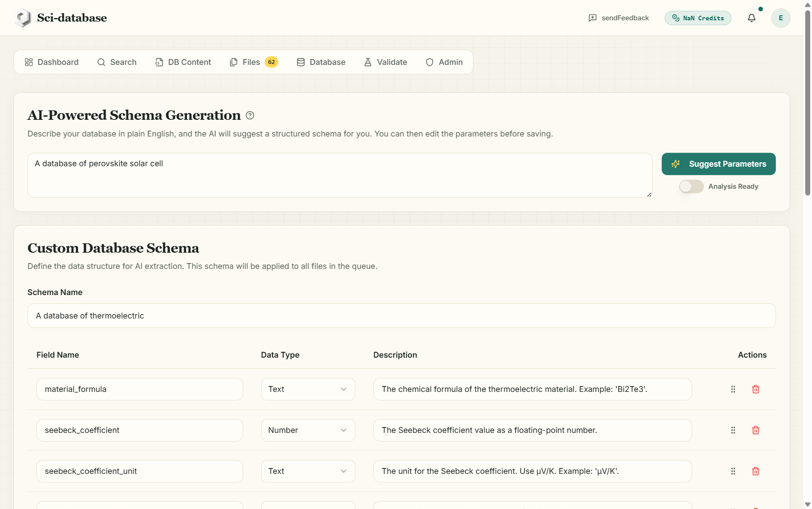812x509 pixels.
Task: Delete the seebeck_coefficient_unit field
Action: 756,471
